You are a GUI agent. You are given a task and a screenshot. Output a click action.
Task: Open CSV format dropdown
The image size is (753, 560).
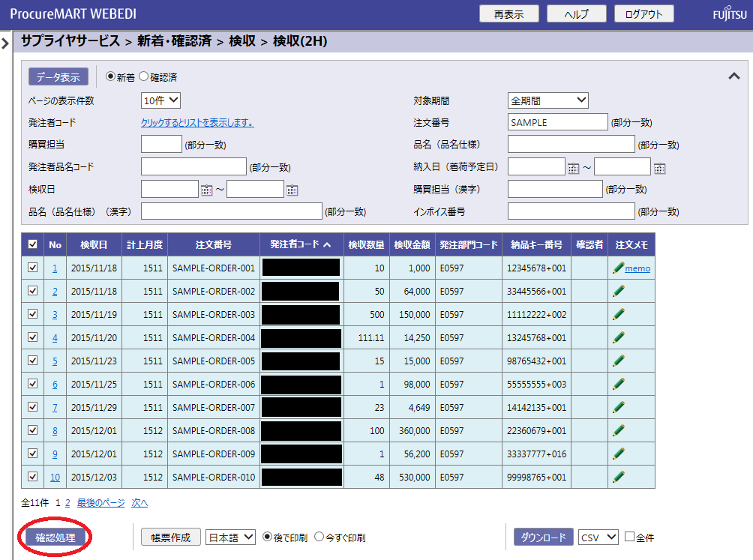pos(598,537)
